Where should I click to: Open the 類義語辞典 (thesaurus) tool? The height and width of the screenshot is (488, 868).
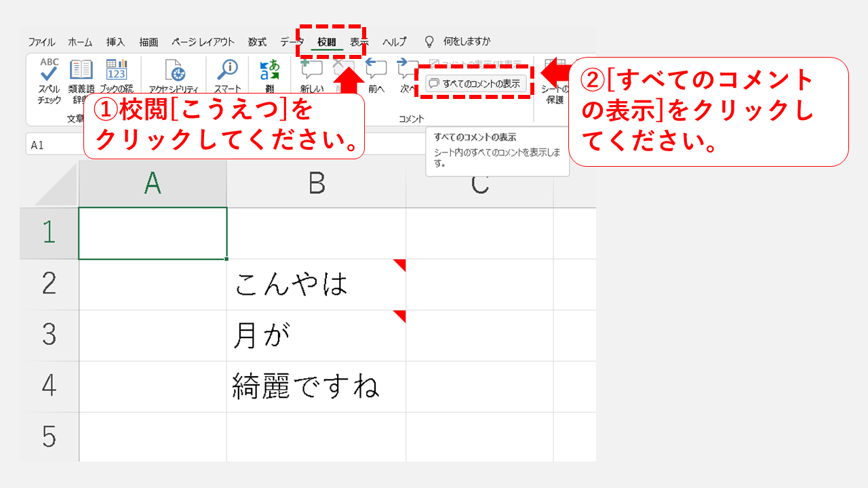point(81,75)
